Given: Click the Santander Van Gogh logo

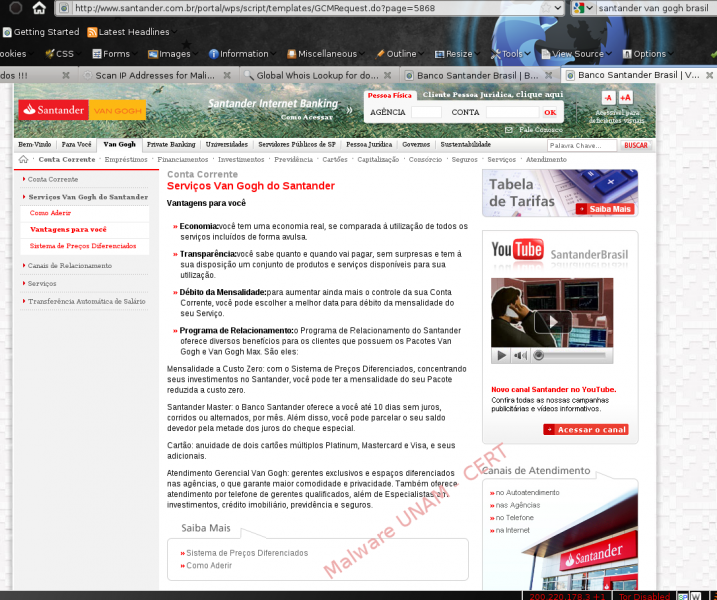Looking at the screenshot, I should point(82,109).
